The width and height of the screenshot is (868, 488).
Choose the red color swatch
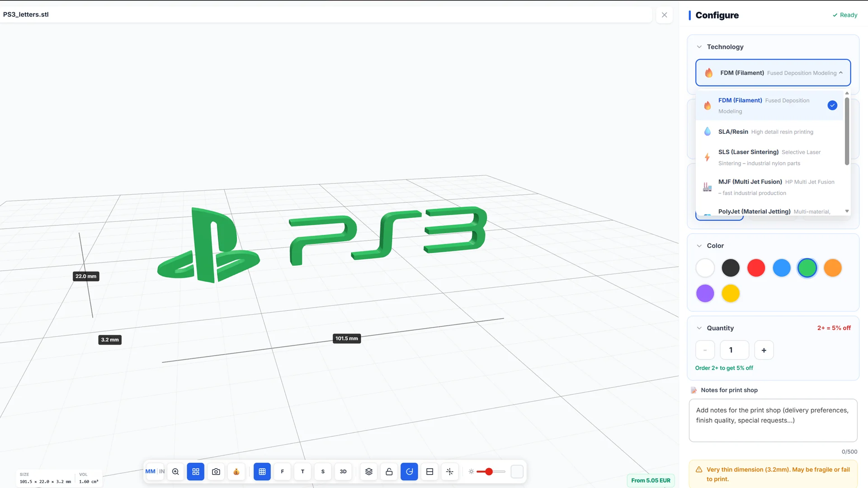click(756, 268)
